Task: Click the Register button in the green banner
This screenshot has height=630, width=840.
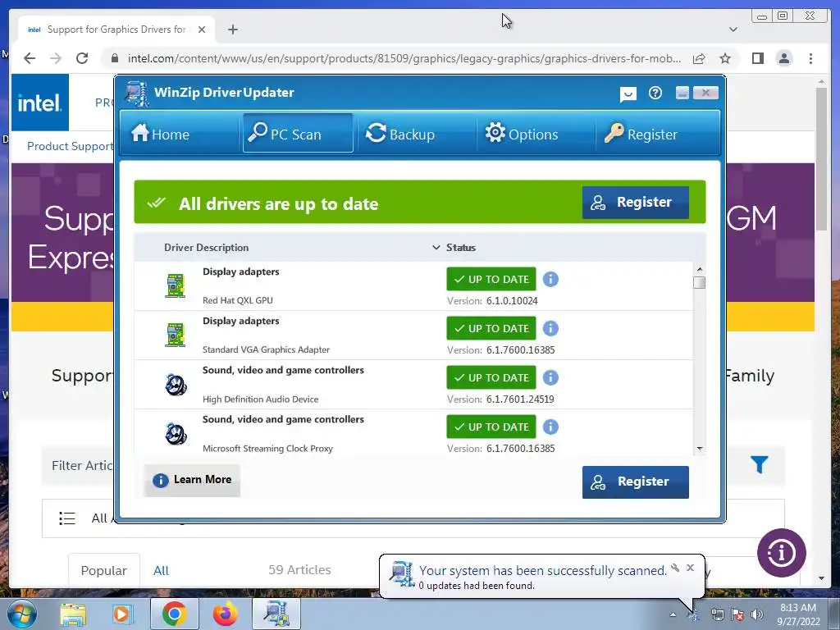Action: pos(636,202)
